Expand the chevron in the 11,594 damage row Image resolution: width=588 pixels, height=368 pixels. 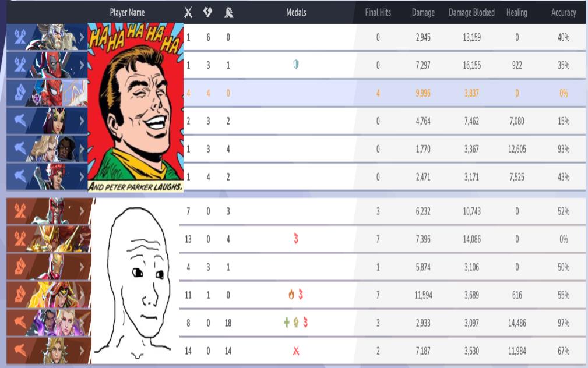82,295
